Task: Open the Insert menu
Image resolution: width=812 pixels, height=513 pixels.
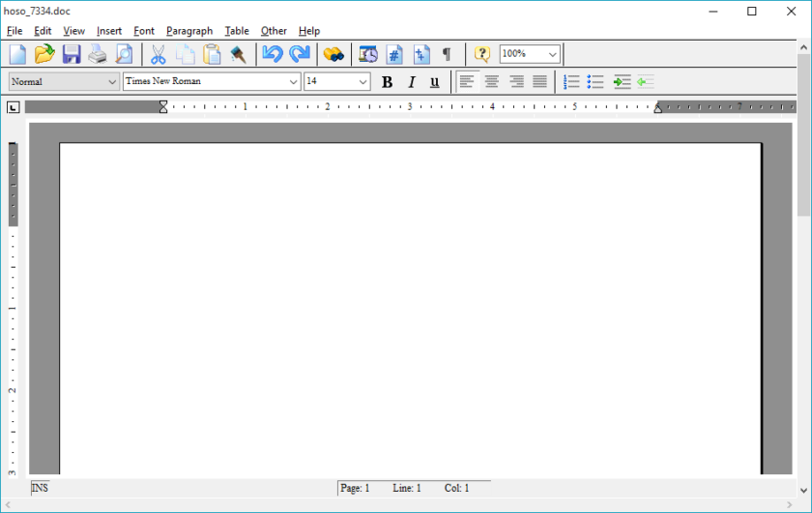Action: tap(109, 31)
